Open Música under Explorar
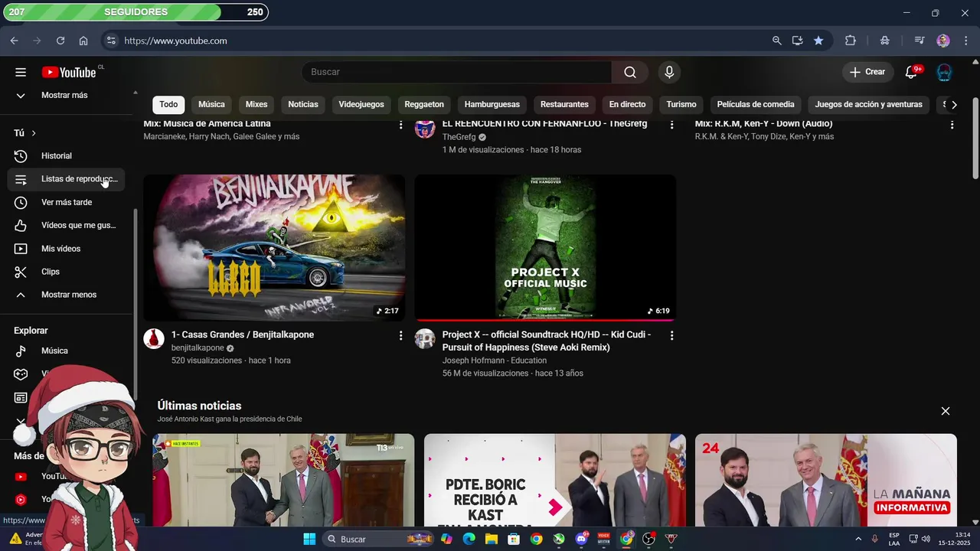 click(x=65, y=350)
